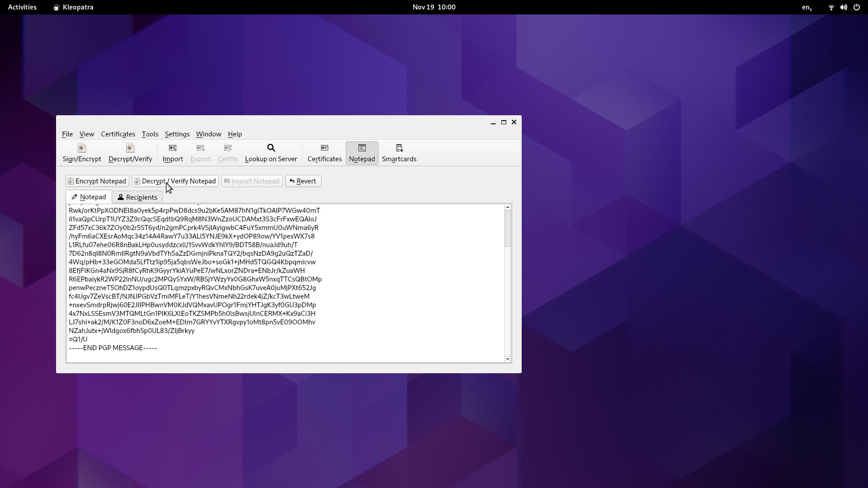This screenshot has height=488, width=868.
Task: Open the Help menu
Action: click(x=234, y=134)
